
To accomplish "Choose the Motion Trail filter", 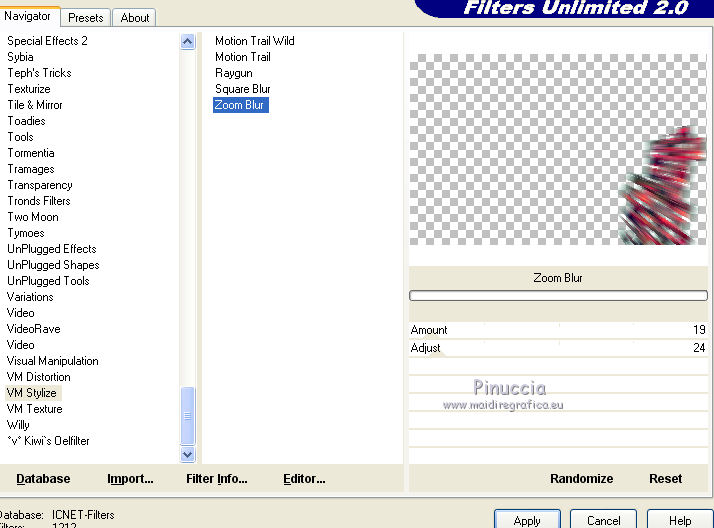I will tap(243, 57).
